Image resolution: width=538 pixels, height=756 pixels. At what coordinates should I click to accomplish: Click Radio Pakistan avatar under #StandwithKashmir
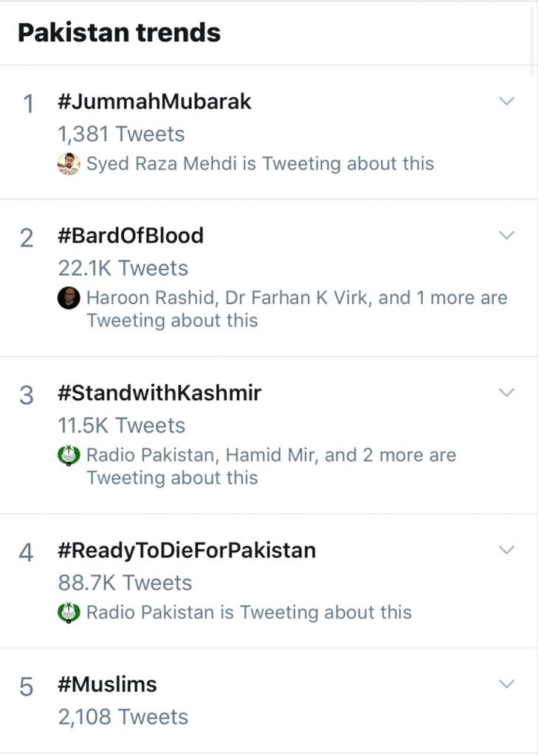tap(69, 456)
